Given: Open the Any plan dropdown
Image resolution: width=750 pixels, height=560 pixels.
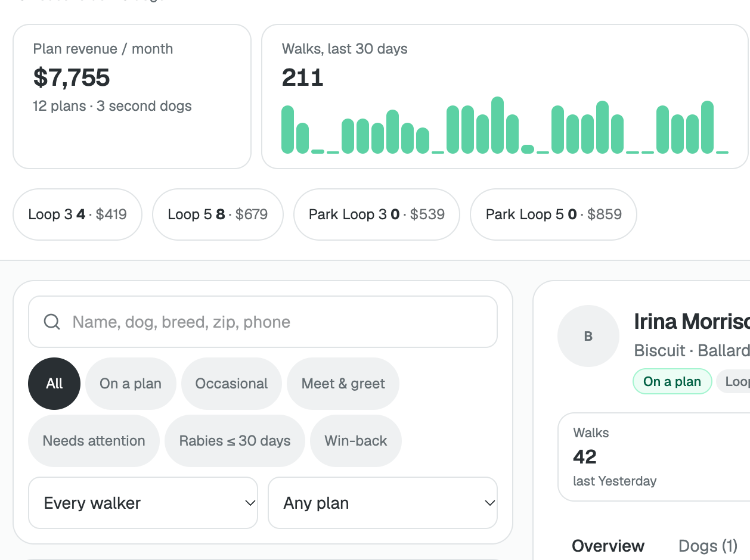Looking at the screenshot, I should point(383,503).
